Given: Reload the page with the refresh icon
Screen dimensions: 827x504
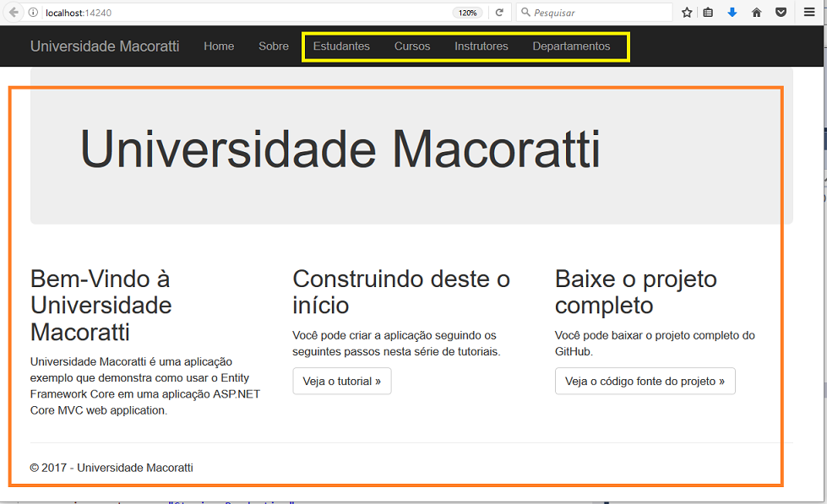Looking at the screenshot, I should pyautogui.click(x=499, y=12).
